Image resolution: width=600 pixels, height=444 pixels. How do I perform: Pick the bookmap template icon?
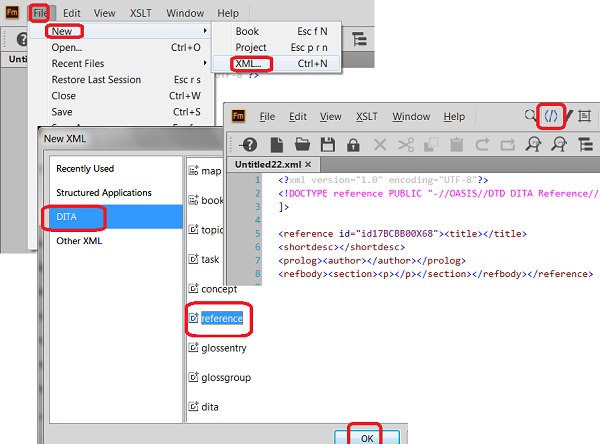193,200
